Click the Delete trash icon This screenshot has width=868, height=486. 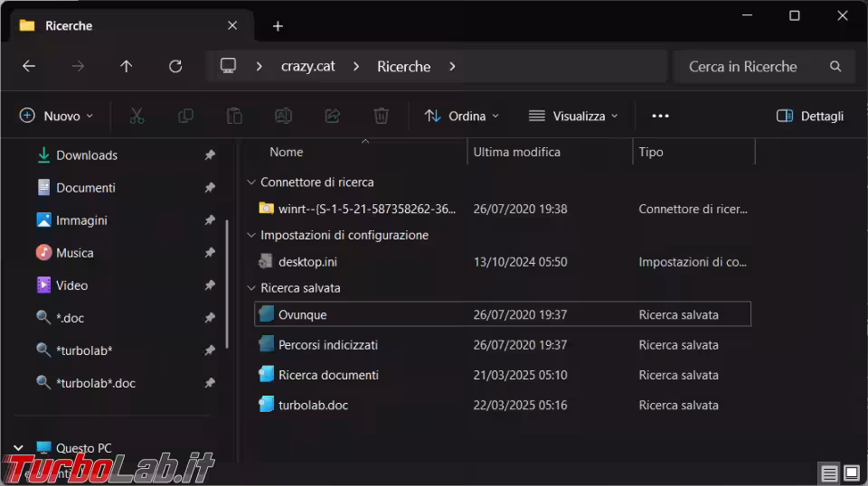pos(381,117)
